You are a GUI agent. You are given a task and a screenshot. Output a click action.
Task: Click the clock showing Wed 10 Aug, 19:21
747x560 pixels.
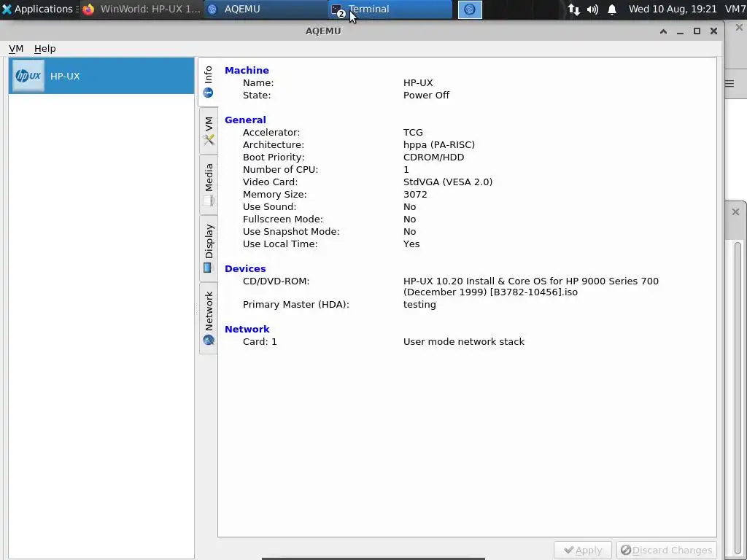point(672,9)
